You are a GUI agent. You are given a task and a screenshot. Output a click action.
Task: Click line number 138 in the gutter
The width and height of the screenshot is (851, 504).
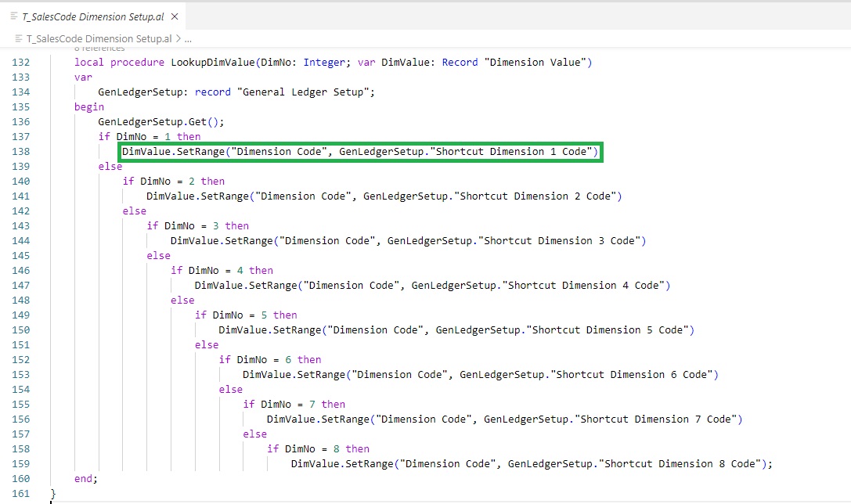(x=22, y=152)
